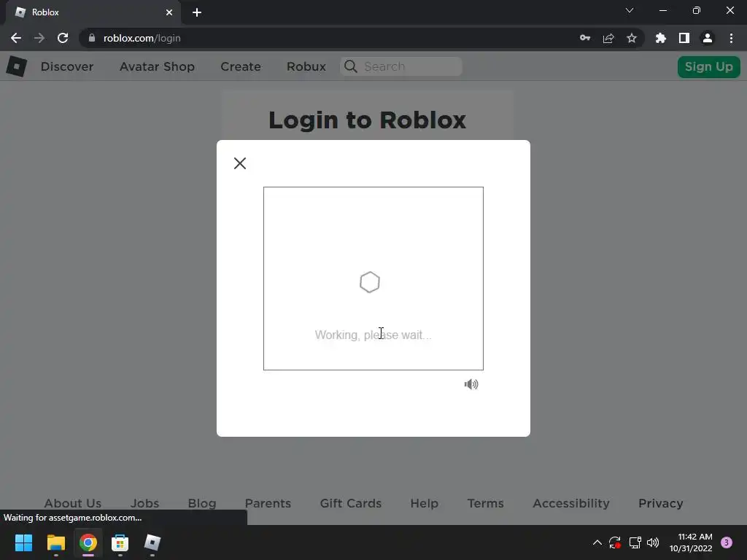
Task: Open Jobs footer link
Action: click(145, 503)
